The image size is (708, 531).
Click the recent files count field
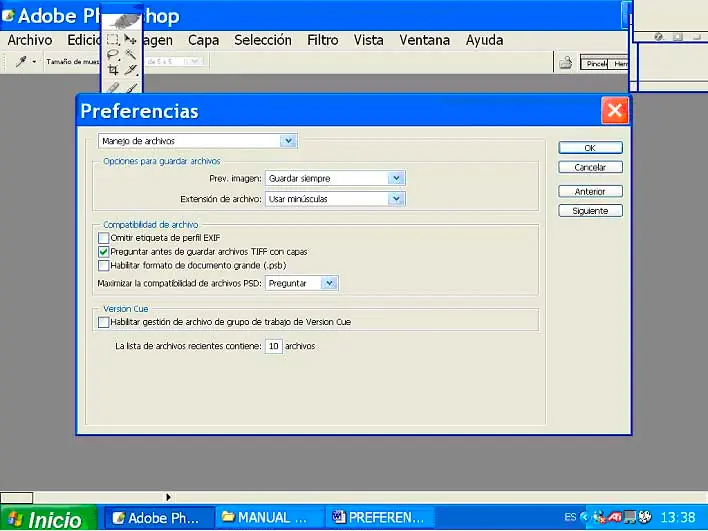[274, 346]
